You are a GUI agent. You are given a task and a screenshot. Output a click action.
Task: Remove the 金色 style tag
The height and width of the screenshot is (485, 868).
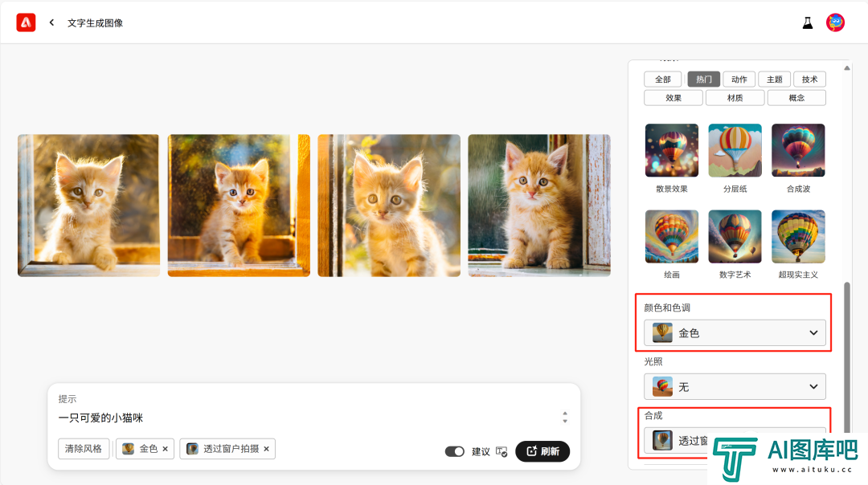(165, 449)
